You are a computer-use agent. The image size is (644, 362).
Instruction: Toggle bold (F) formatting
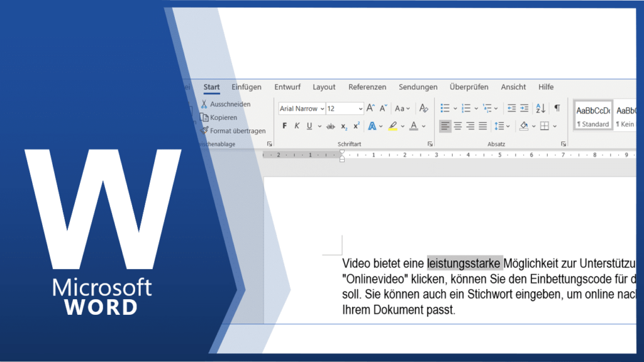285,126
